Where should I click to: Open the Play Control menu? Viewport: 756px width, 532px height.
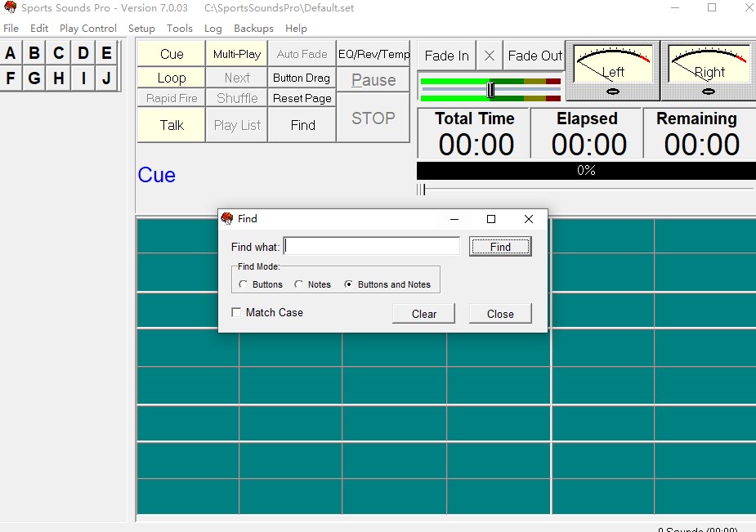click(87, 28)
